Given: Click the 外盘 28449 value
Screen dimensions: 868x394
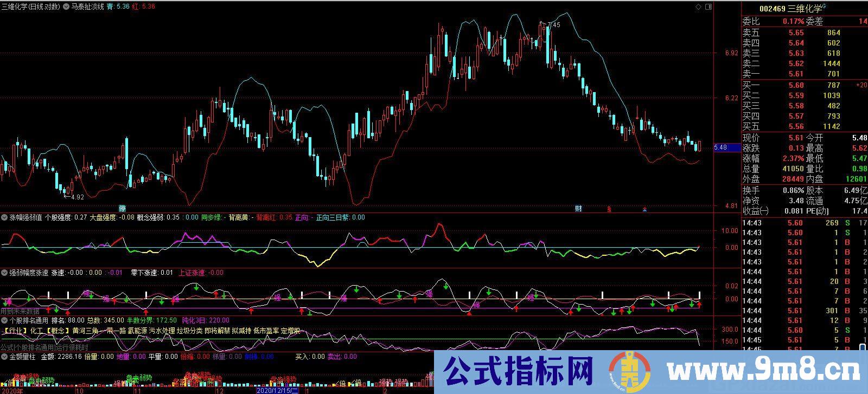Looking at the screenshot, I should coord(793,179).
